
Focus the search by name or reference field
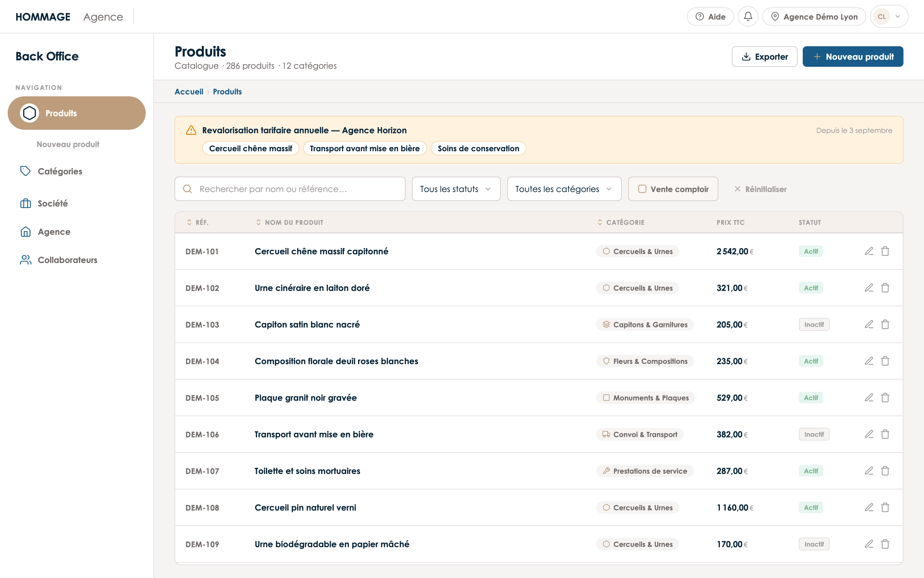coord(290,189)
